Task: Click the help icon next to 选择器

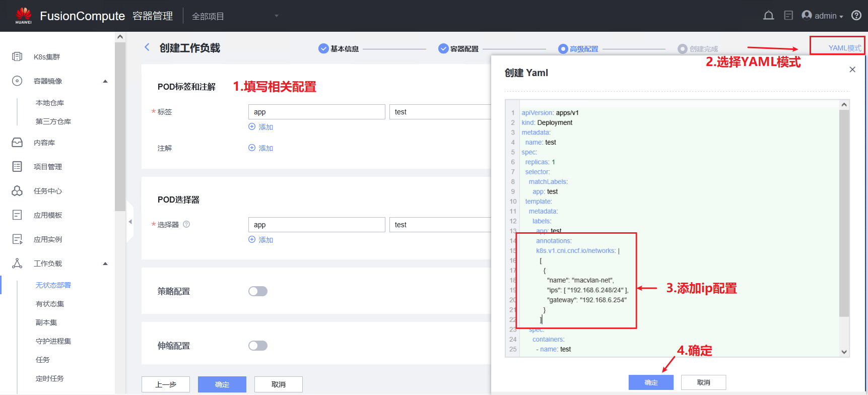Action: (x=186, y=224)
